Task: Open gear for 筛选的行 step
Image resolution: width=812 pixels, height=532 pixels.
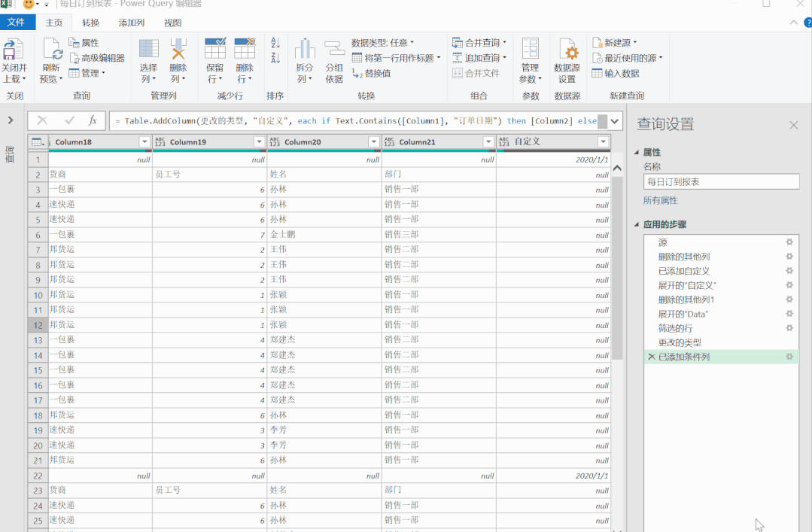Action: tap(789, 328)
